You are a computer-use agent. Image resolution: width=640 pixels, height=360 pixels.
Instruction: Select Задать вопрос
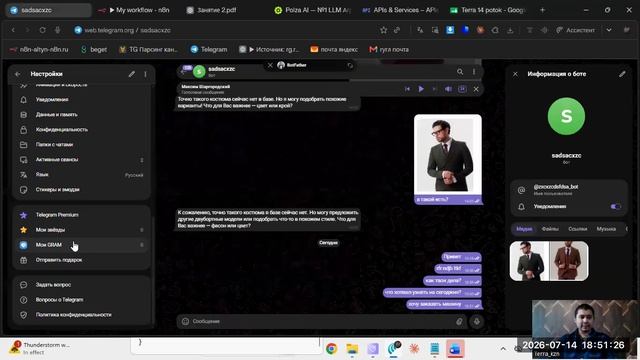pos(82,285)
